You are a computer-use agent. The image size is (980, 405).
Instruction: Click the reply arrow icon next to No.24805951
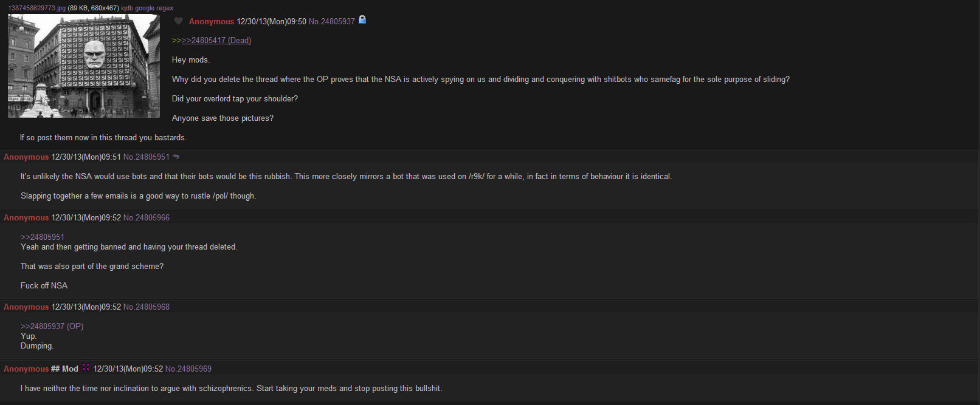176,157
